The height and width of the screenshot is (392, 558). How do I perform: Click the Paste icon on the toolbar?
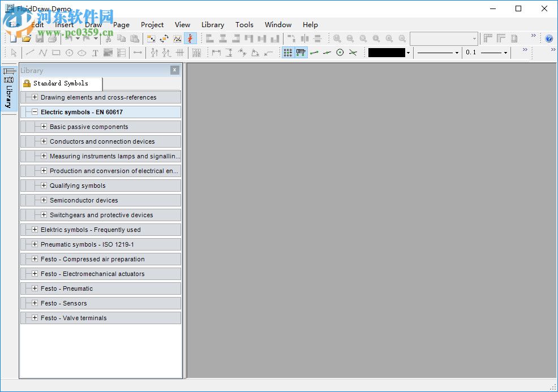pos(135,38)
